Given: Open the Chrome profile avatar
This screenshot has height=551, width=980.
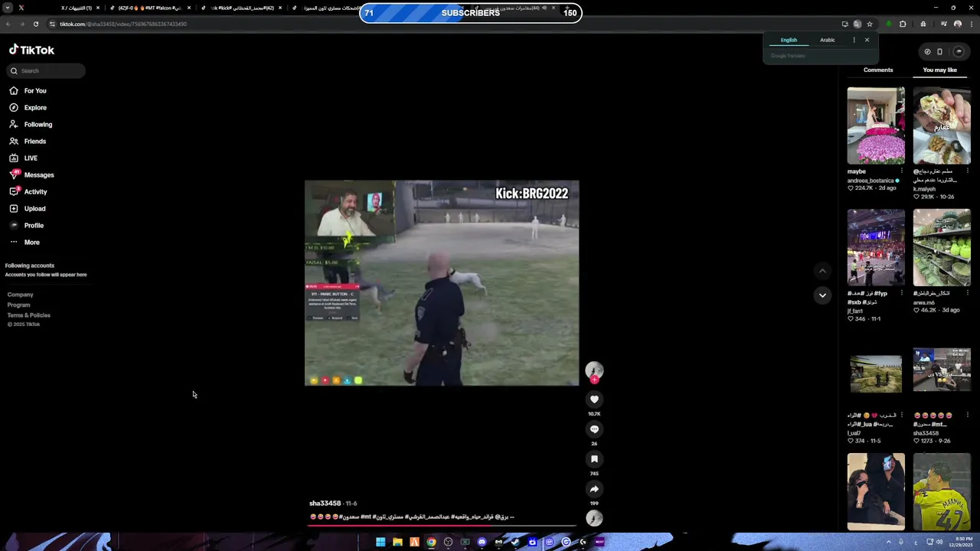Looking at the screenshot, I should [x=957, y=24].
